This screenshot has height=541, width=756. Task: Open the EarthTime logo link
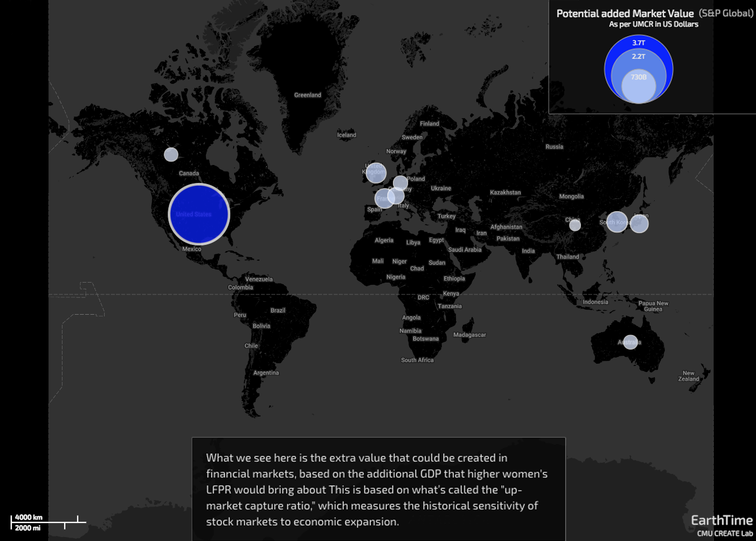(x=722, y=520)
